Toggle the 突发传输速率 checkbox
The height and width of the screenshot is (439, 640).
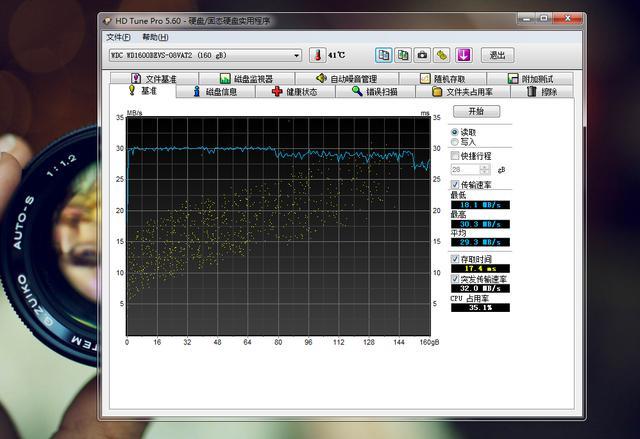click(x=455, y=279)
